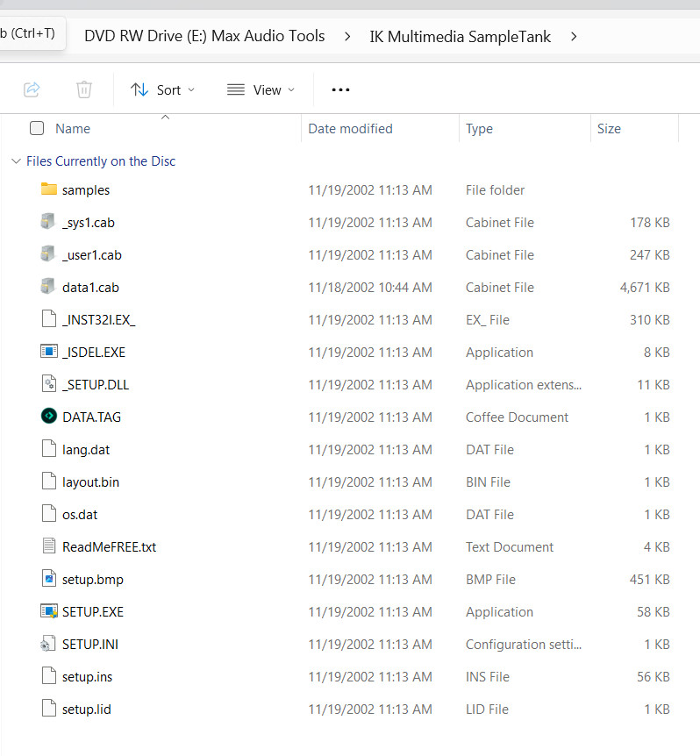
Task: Expand chevron after IK Multimedia SampleTank breadcrumb
Action: [574, 37]
